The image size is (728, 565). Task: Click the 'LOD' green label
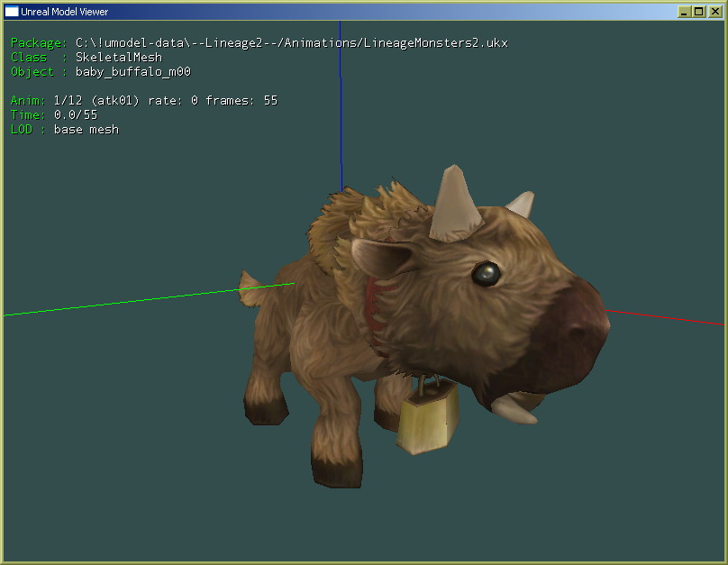22,130
